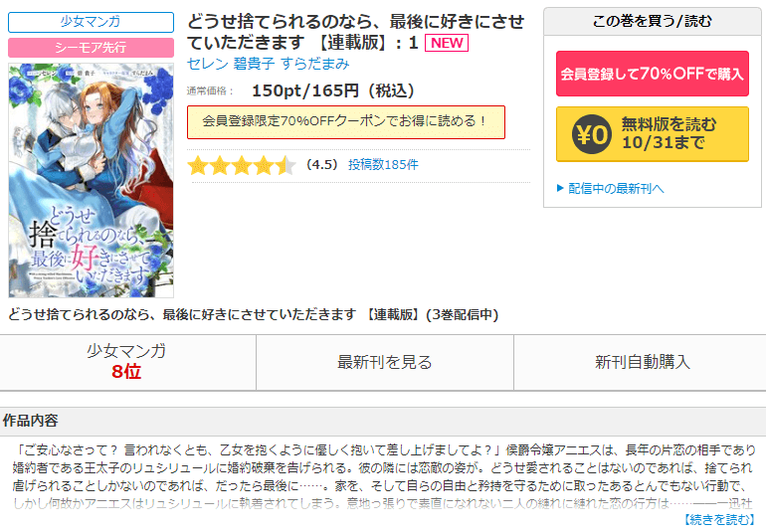Open author link 碧貴子
The width and height of the screenshot is (766, 532).
(x=254, y=64)
